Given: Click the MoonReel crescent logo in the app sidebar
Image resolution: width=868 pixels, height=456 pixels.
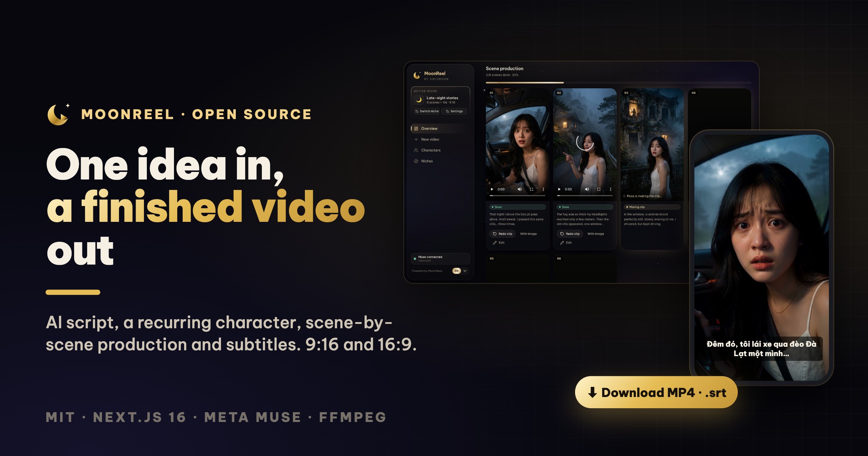Looking at the screenshot, I should [417, 75].
